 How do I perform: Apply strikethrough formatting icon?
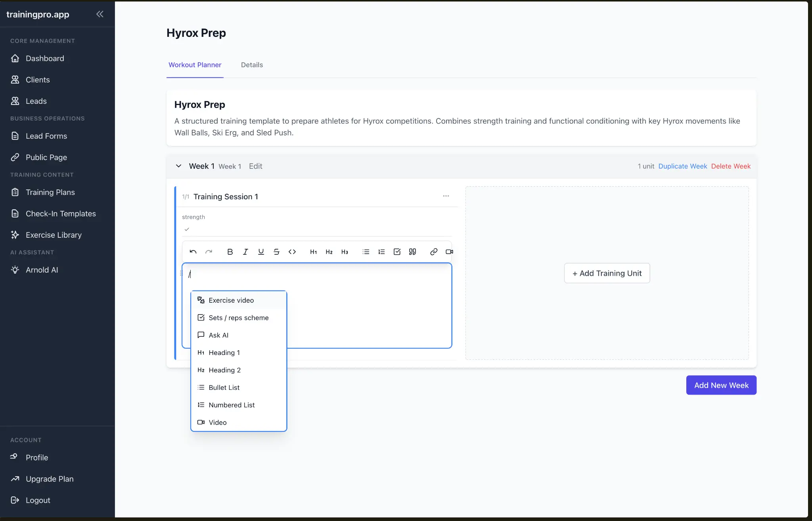click(x=276, y=252)
